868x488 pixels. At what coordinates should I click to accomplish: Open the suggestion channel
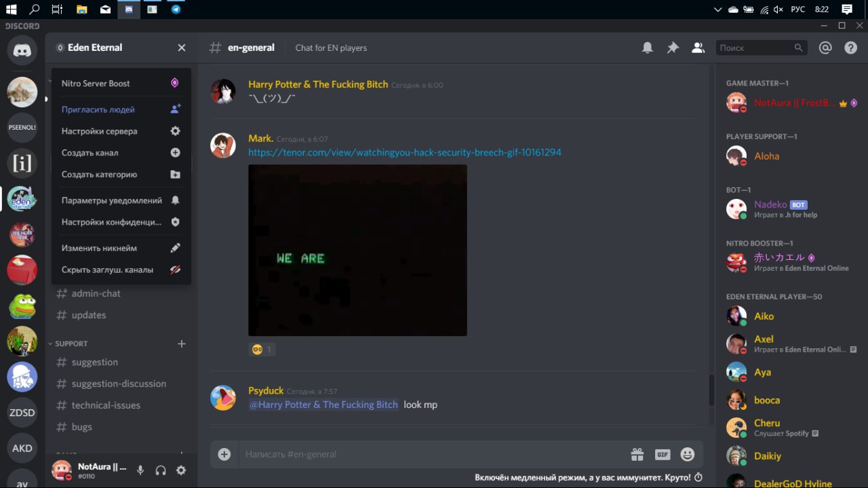[x=121, y=362]
